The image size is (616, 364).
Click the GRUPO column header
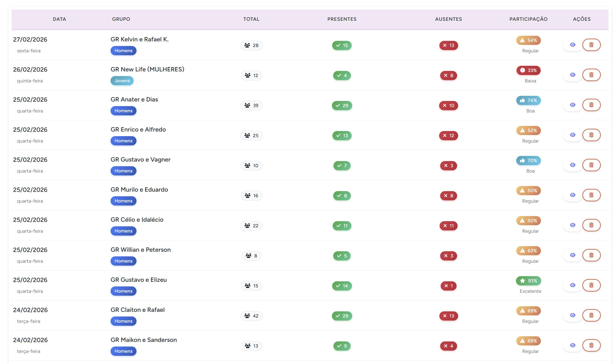point(121,19)
